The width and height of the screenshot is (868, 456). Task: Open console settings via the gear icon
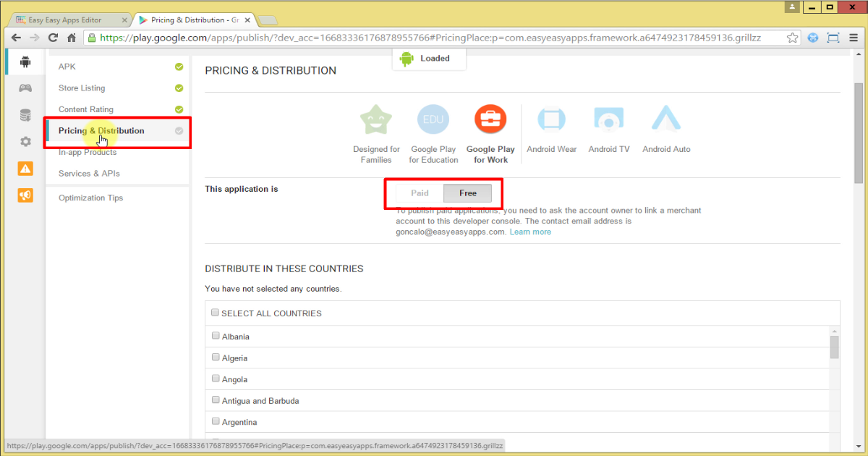tap(25, 141)
